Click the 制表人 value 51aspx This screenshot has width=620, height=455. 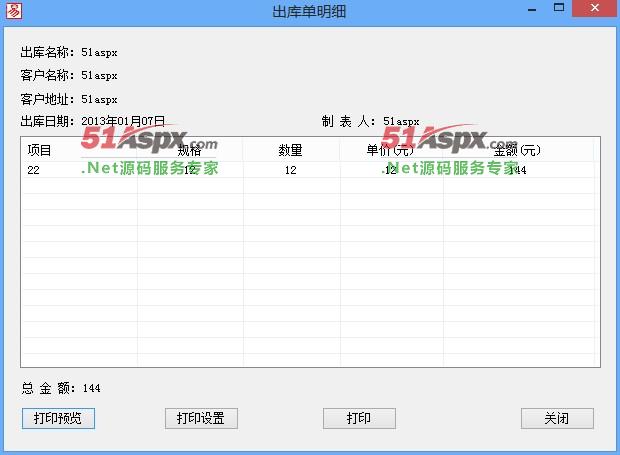pos(401,121)
